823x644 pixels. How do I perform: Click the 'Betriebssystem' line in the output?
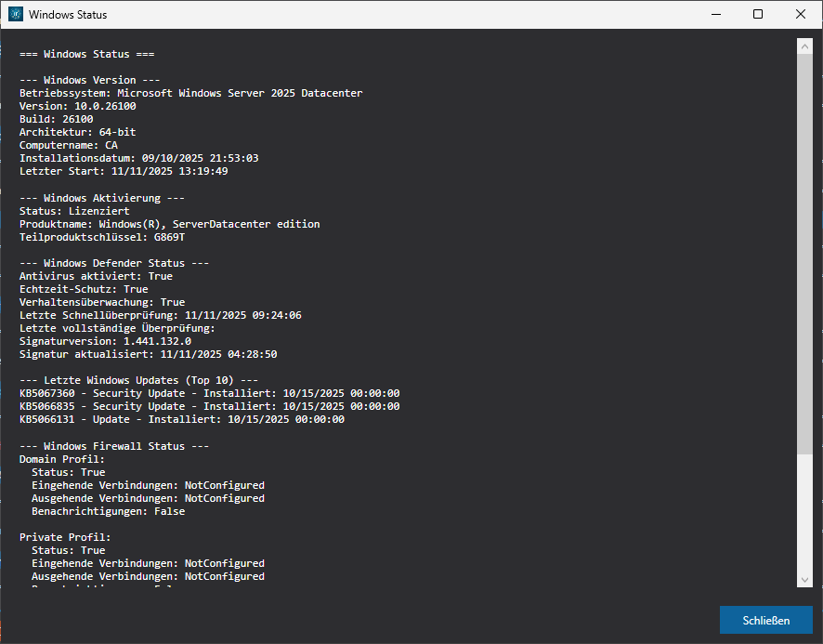pyautogui.click(x=190, y=93)
